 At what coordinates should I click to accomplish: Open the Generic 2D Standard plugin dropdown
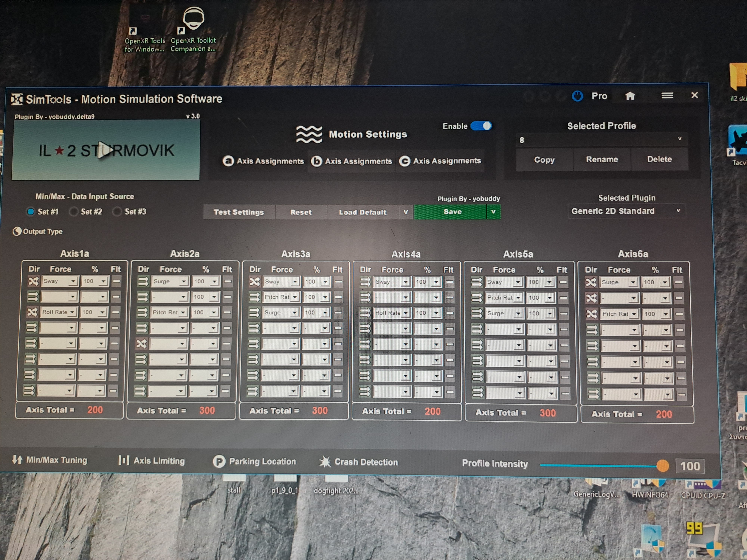point(627,211)
